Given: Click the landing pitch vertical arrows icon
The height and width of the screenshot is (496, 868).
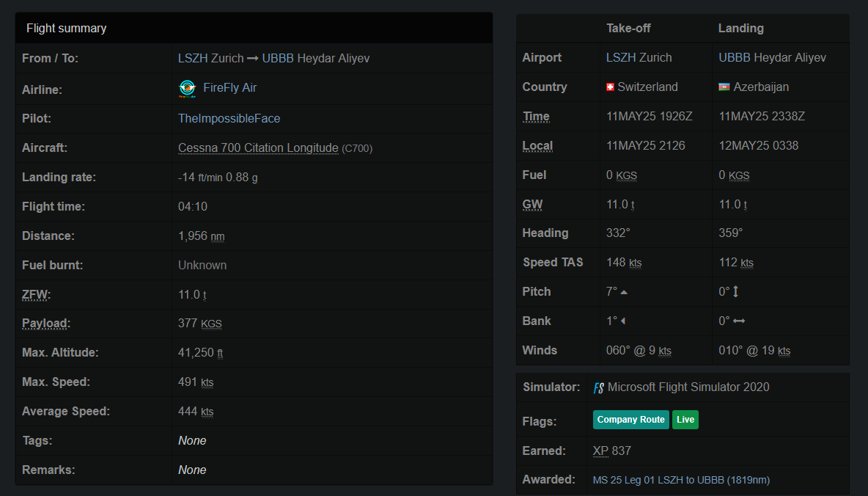Looking at the screenshot, I should (x=736, y=292).
